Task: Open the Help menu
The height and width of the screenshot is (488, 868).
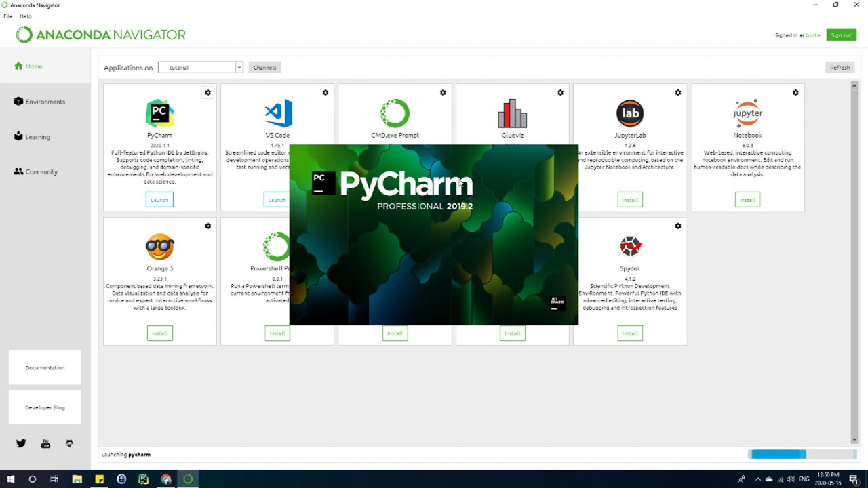Action: (x=26, y=16)
